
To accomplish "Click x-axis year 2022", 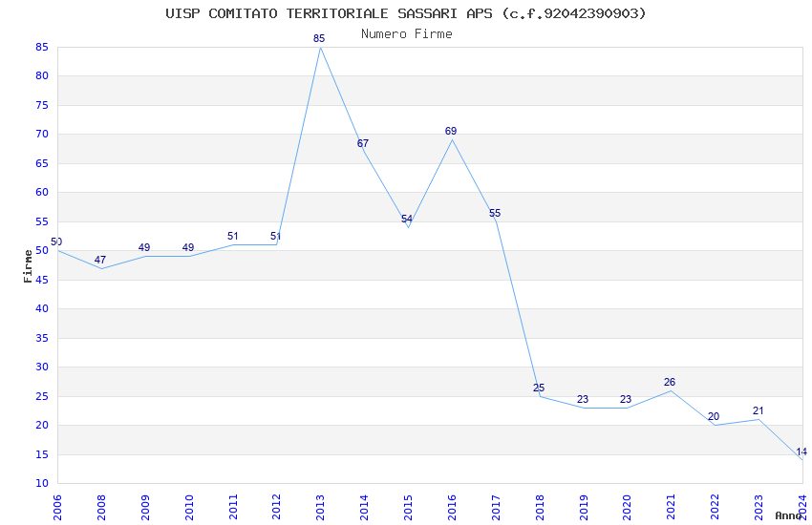I will [715, 507].
